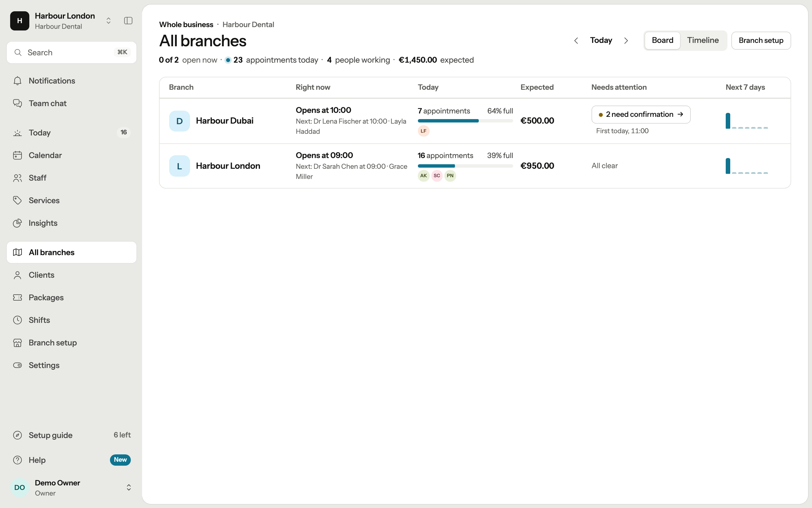Open the Setup guide compass icon

coord(17,435)
